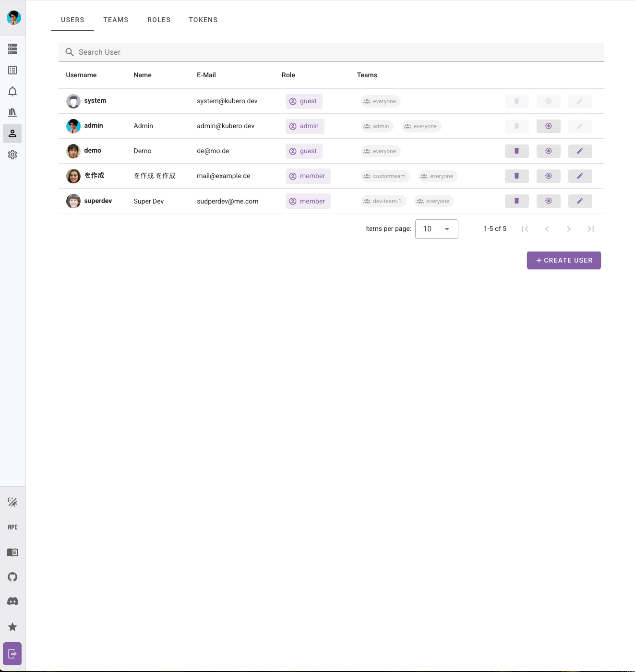Screen dimensions: 635x672
Task: Click the notifications bell sidebar icon
Action: tap(12, 91)
